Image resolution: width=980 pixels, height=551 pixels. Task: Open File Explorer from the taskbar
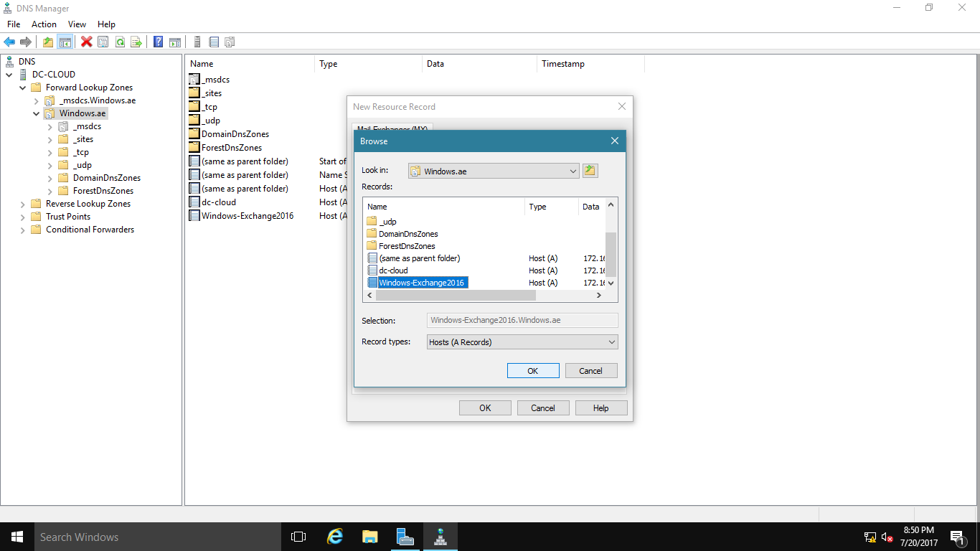(369, 537)
